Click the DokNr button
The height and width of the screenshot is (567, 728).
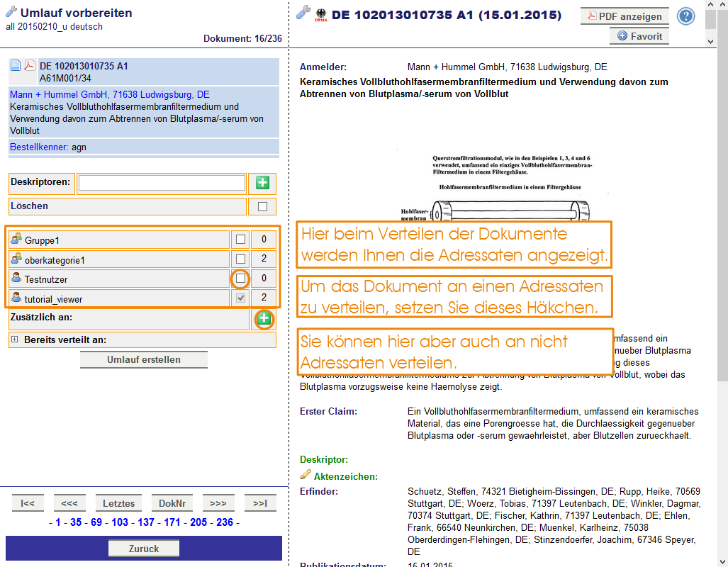172,503
